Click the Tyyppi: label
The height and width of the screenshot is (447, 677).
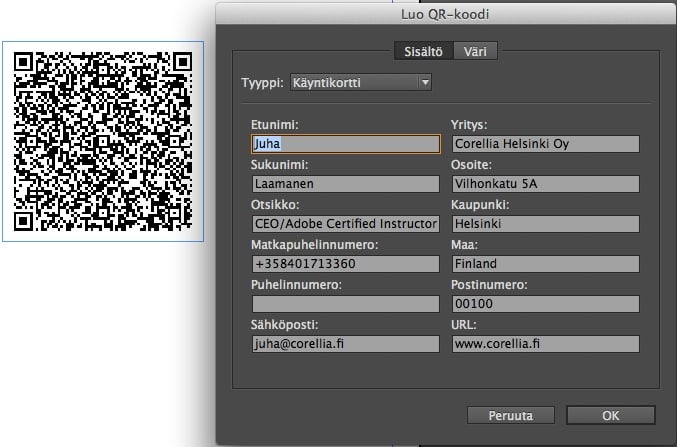click(263, 82)
